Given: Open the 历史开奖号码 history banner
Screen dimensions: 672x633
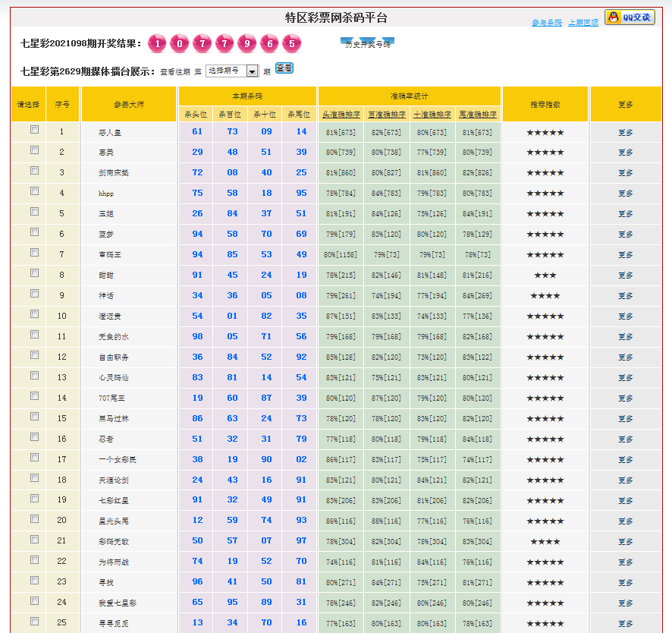Looking at the screenshot, I should tap(367, 44).
